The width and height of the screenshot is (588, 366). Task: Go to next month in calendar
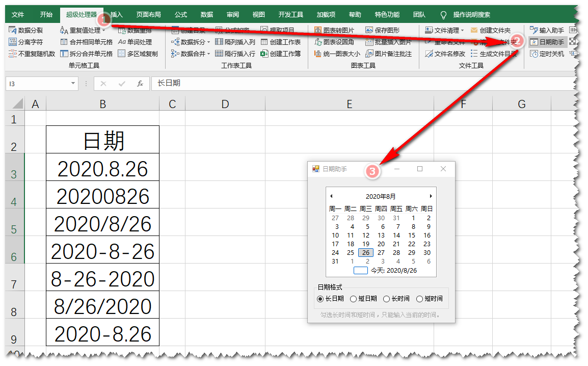pyautogui.click(x=431, y=196)
